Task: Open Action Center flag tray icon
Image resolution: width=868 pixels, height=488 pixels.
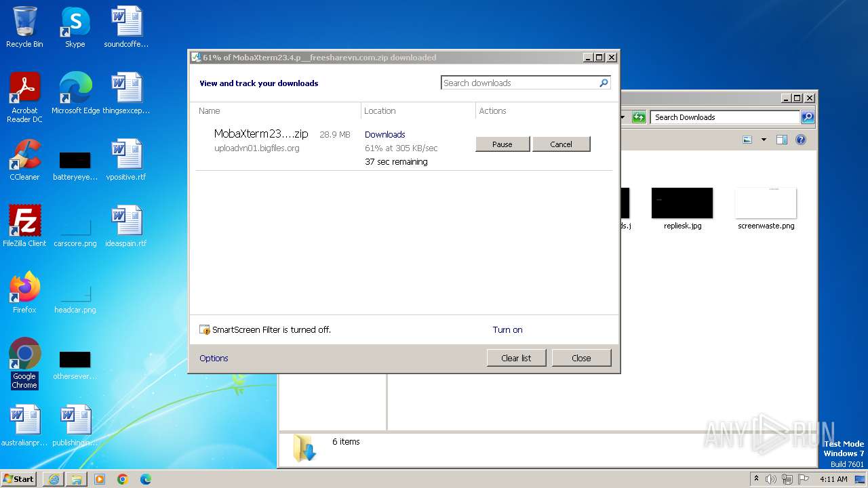Action: [x=804, y=479]
